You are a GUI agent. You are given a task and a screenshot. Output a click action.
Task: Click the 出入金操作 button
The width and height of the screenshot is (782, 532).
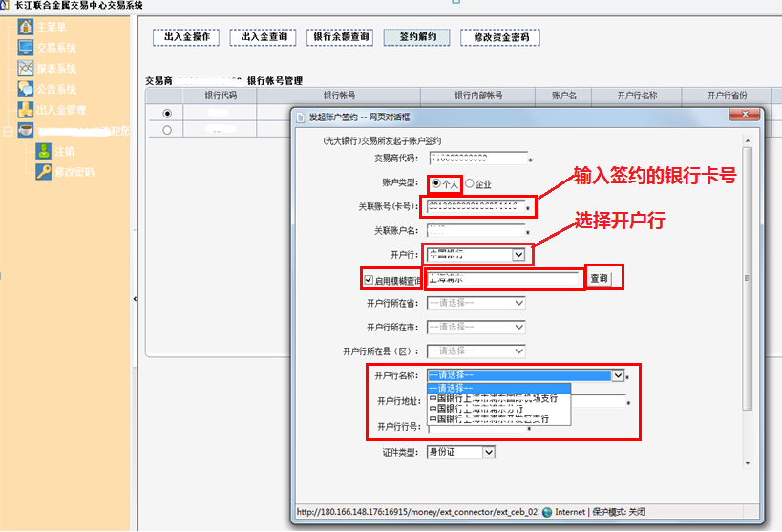click(x=186, y=37)
